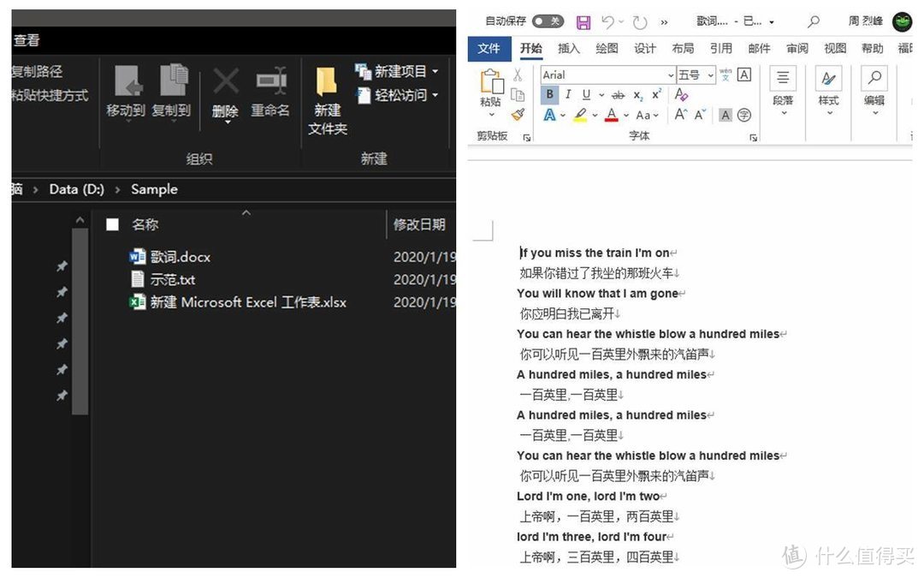Screen dimensions: 924x578
Task: Click the user account avatar in Word
Action: coord(902,21)
